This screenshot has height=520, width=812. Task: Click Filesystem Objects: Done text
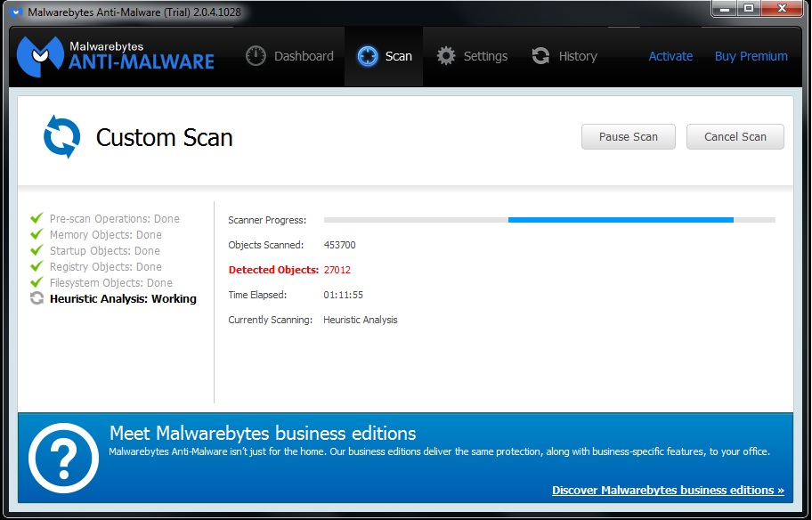110,283
